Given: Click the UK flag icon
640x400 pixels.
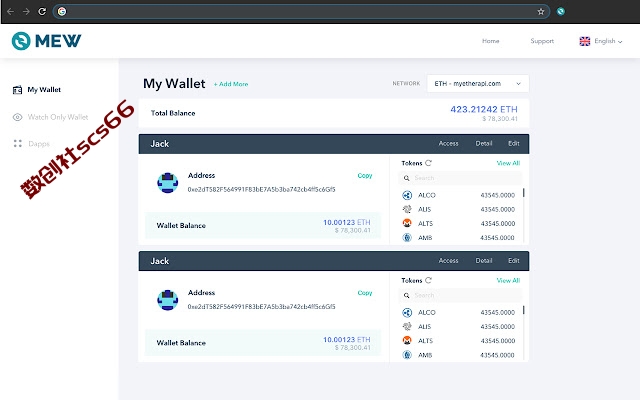Looking at the screenshot, I should click(585, 41).
